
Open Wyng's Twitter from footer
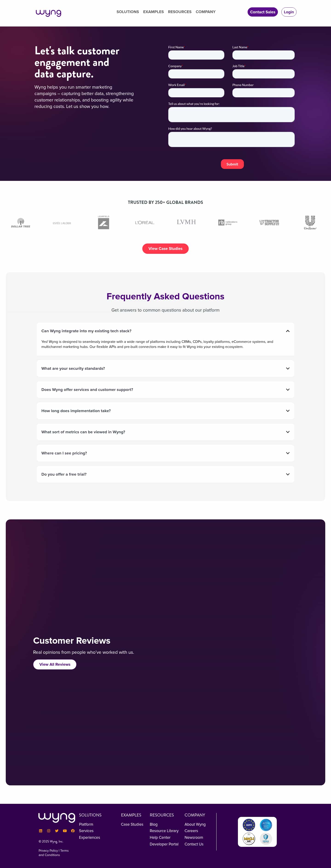[x=57, y=831]
